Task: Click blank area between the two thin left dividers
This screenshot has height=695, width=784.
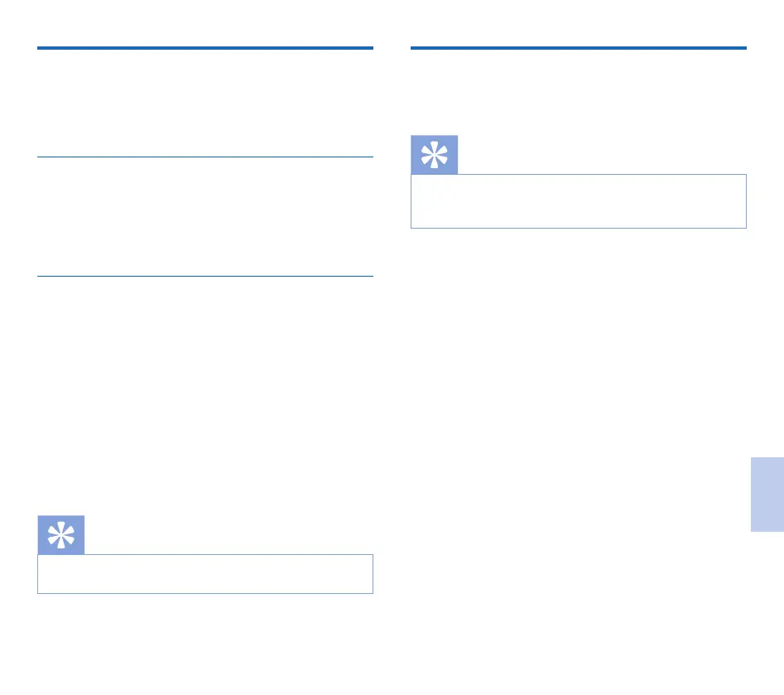Action: pos(204,217)
